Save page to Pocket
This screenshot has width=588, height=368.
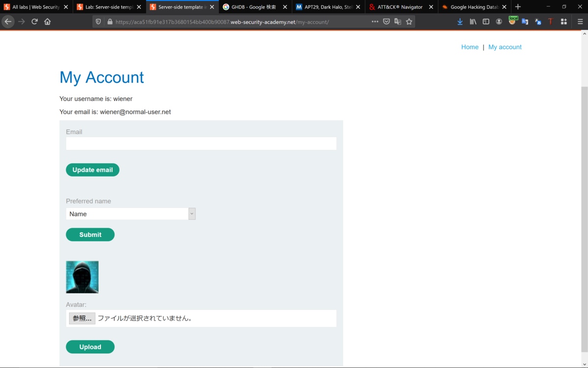point(386,22)
